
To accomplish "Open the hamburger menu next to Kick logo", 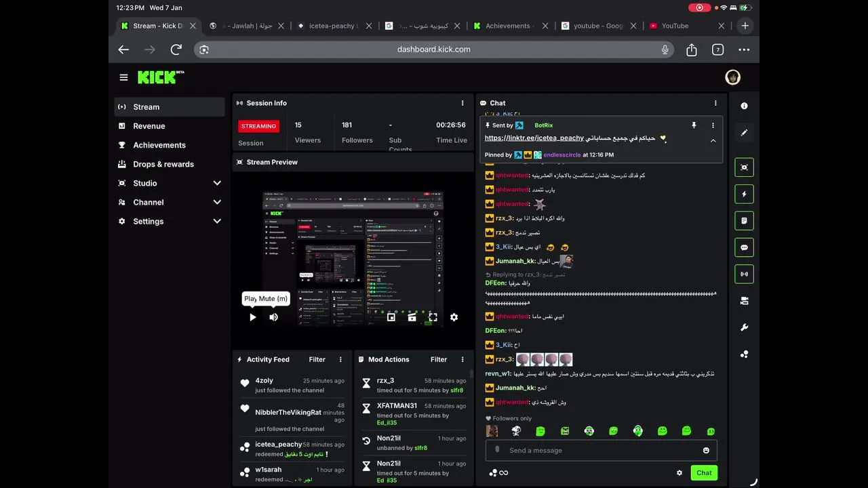I will (x=123, y=77).
